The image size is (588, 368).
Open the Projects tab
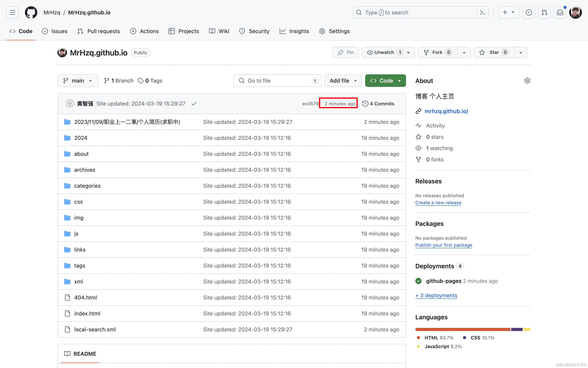coord(184,31)
